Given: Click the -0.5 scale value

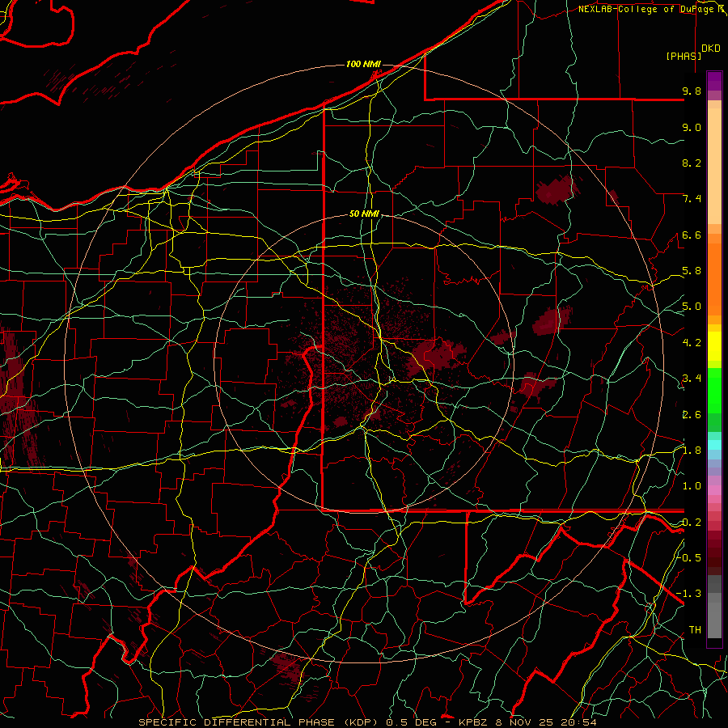Looking at the screenshot, I should 690,557.
